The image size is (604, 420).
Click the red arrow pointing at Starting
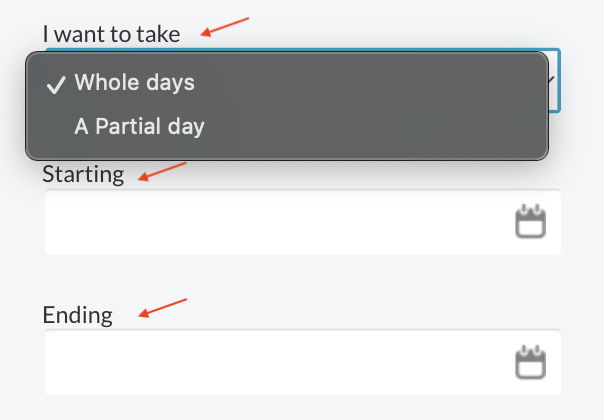pyautogui.click(x=162, y=172)
